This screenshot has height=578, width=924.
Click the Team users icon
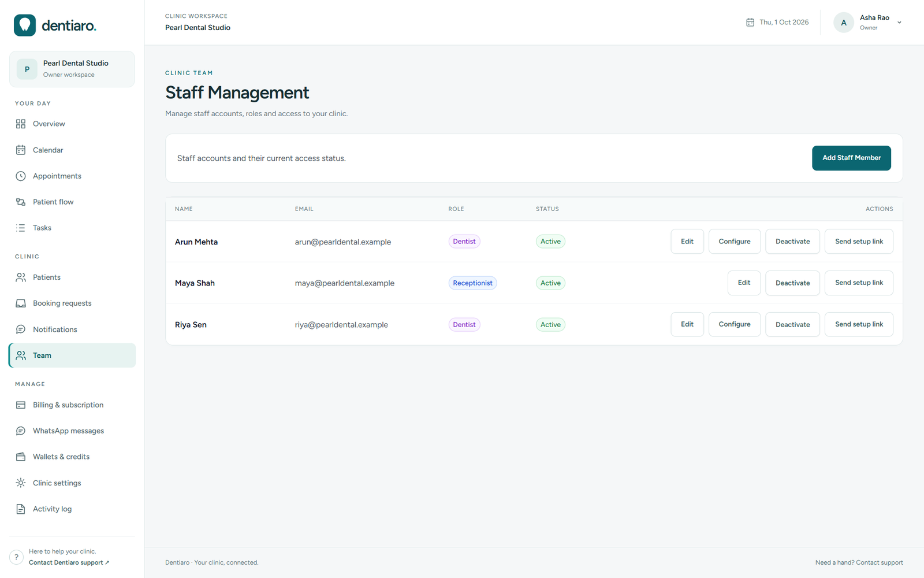(21, 355)
